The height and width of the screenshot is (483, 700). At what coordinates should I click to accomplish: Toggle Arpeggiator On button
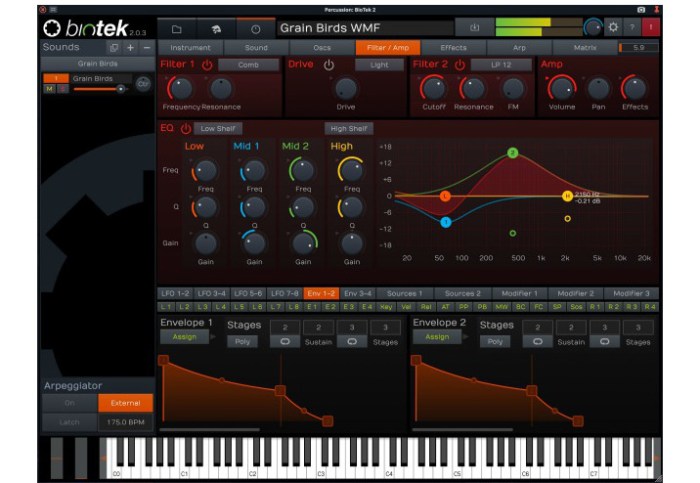pyautogui.click(x=70, y=403)
